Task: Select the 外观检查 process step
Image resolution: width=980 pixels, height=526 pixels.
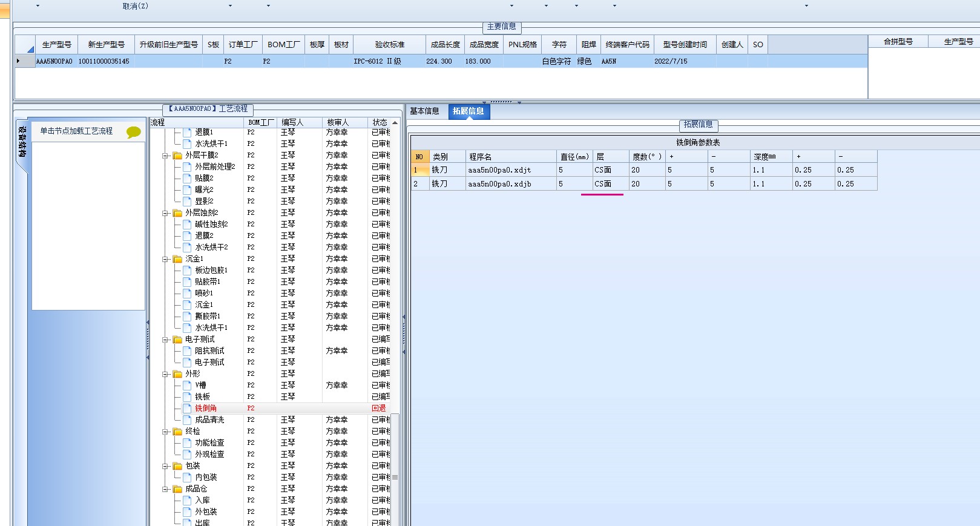Action: 209,454
